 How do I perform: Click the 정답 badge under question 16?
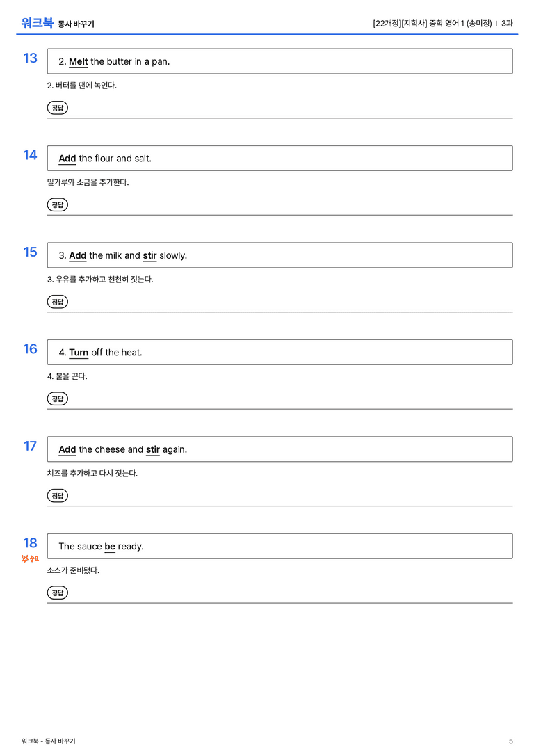pyautogui.click(x=57, y=399)
